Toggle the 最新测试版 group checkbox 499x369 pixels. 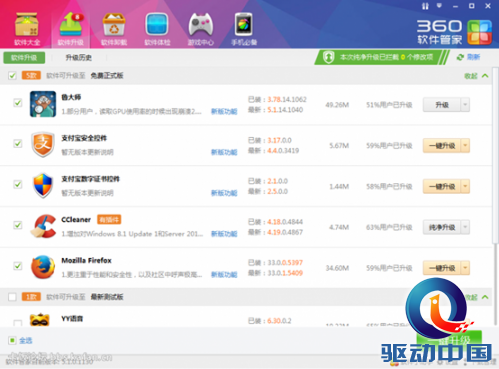(x=12, y=297)
